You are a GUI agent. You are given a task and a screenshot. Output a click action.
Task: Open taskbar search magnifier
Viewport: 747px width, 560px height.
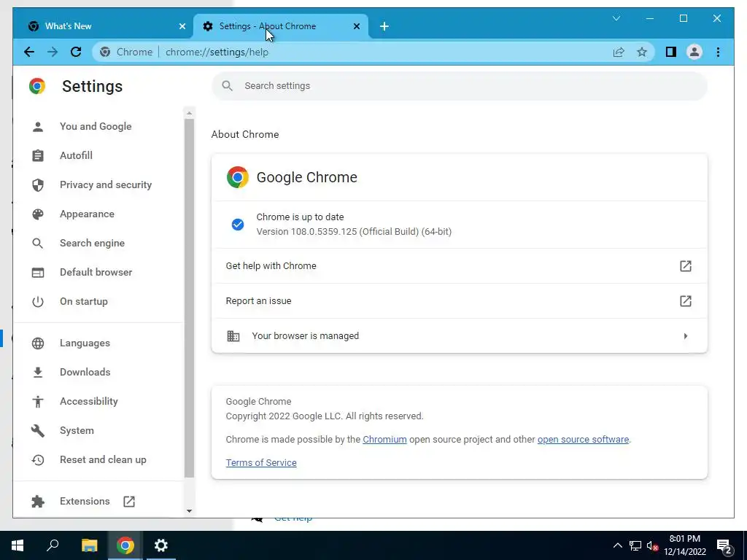[53, 545]
